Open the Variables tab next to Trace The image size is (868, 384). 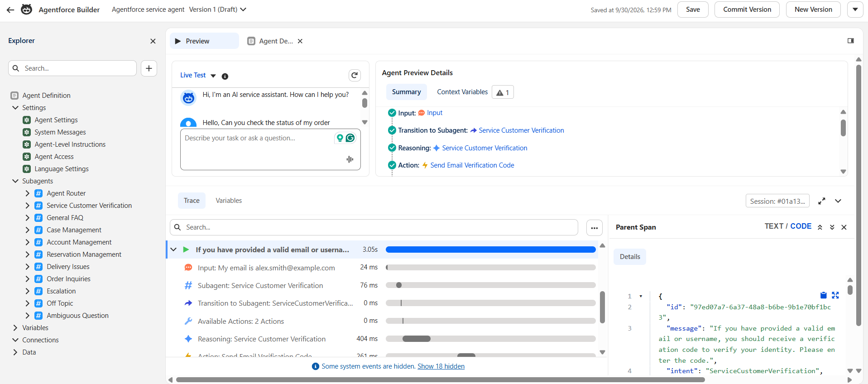tap(229, 201)
